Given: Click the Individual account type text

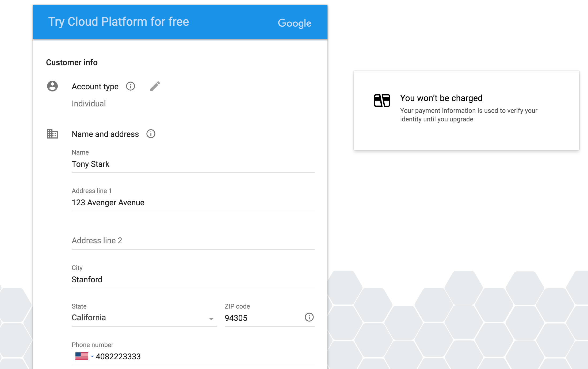Looking at the screenshot, I should point(89,104).
